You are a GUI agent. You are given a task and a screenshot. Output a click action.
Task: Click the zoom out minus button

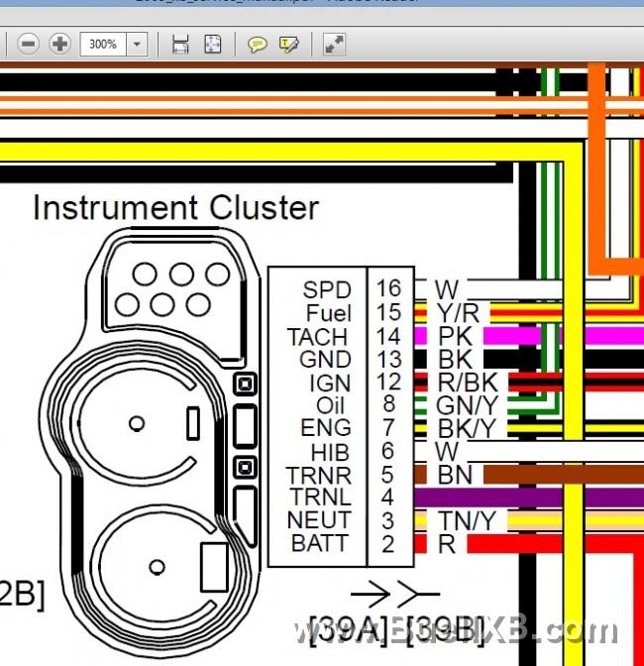[29, 44]
